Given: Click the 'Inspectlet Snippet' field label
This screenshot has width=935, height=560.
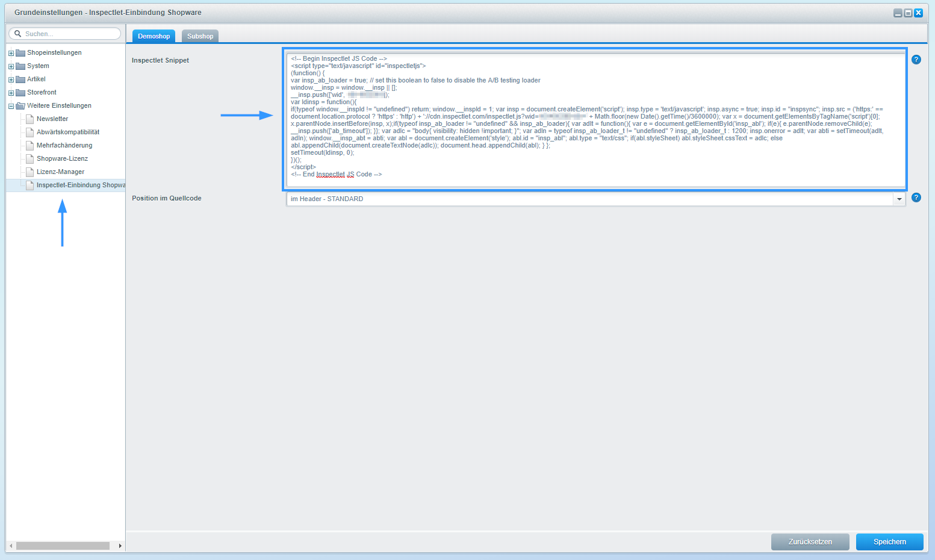Looking at the screenshot, I should coord(160,60).
